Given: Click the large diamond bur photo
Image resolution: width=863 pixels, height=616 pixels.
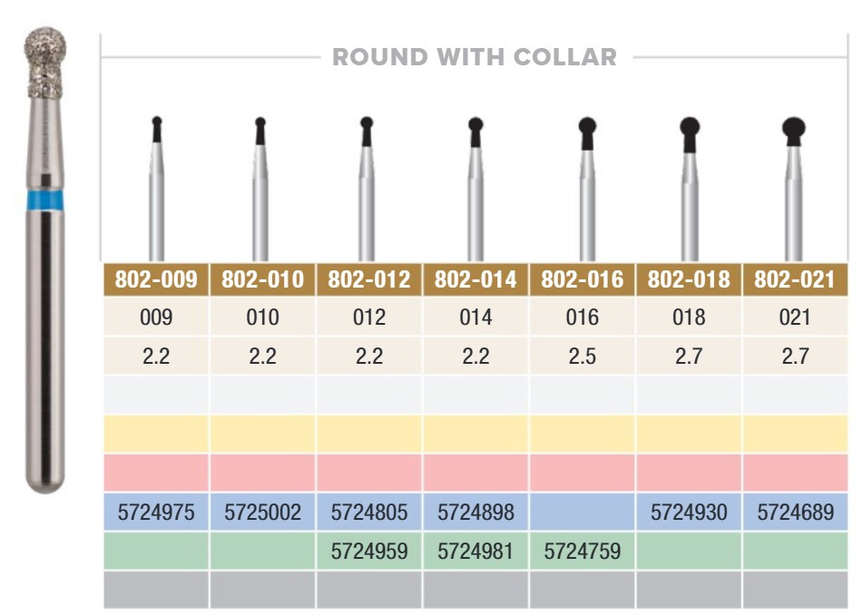Looking at the screenshot, I should point(45,259).
